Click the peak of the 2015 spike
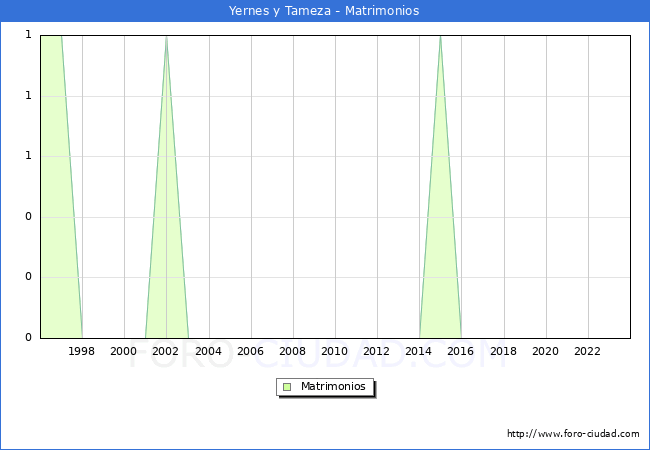The width and height of the screenshot is (650, 450). coord(440,37)
